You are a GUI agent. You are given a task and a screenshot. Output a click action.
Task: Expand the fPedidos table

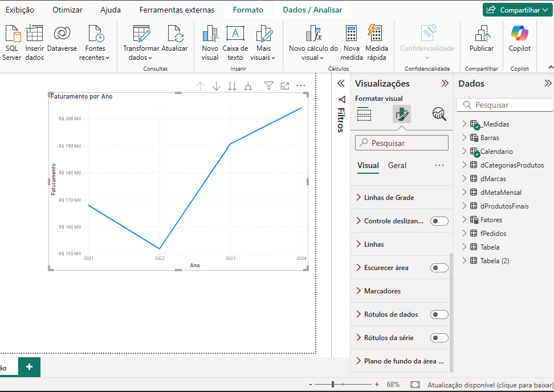(x=465, y=233)
